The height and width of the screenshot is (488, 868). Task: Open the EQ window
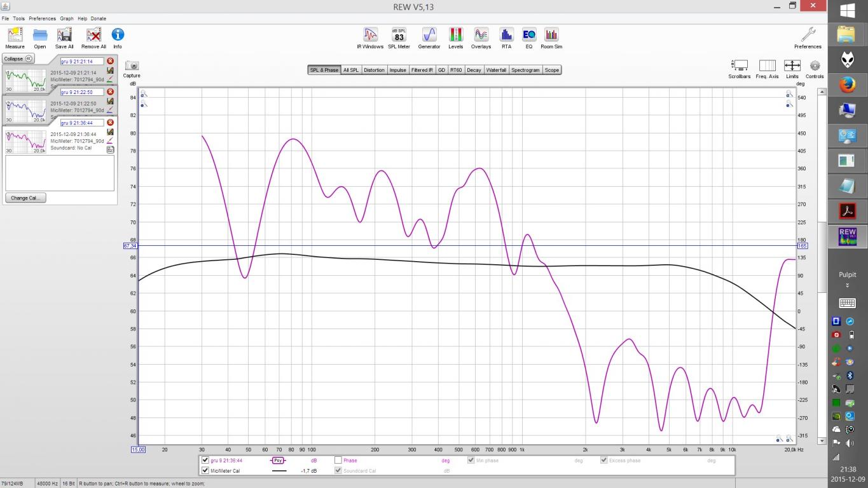528,38
